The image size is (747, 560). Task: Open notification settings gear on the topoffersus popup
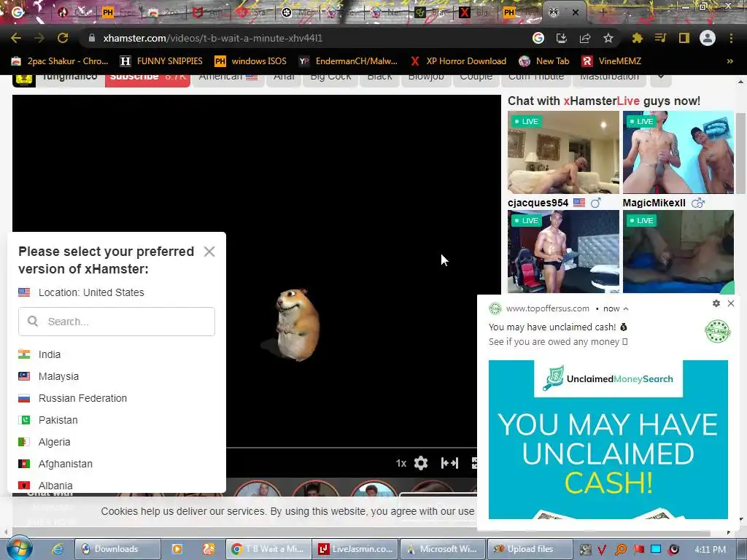point(716,303)
